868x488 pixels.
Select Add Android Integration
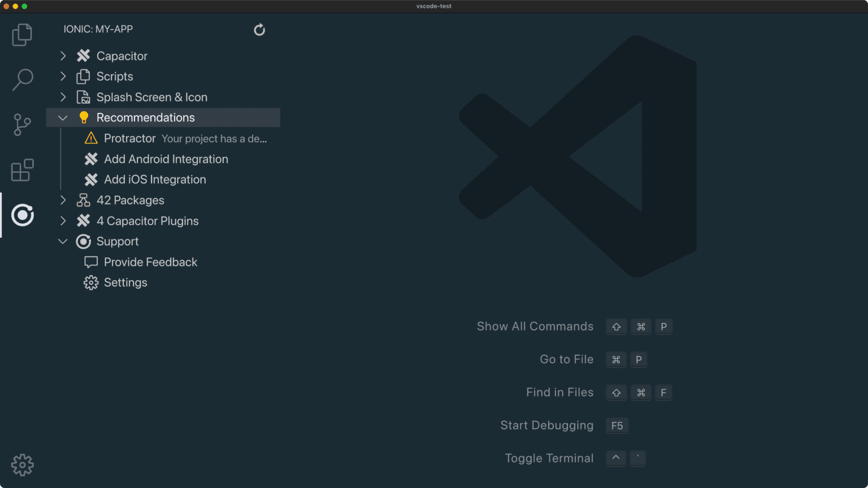[166, 159]
